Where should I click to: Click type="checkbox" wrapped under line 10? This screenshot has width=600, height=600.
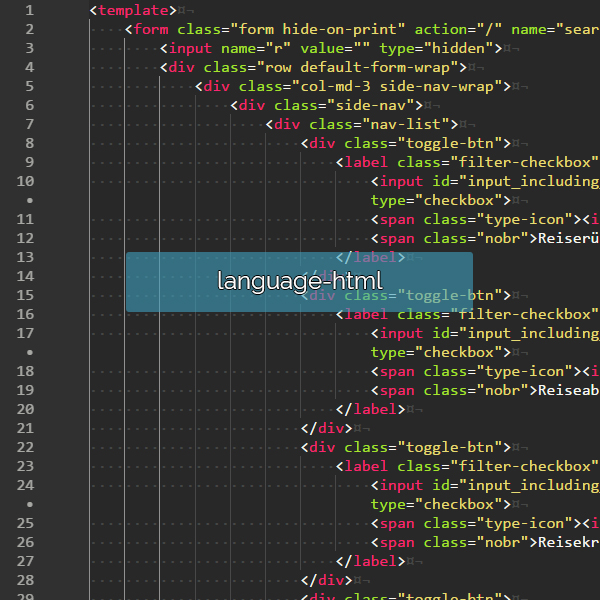(x=436, y=201)
